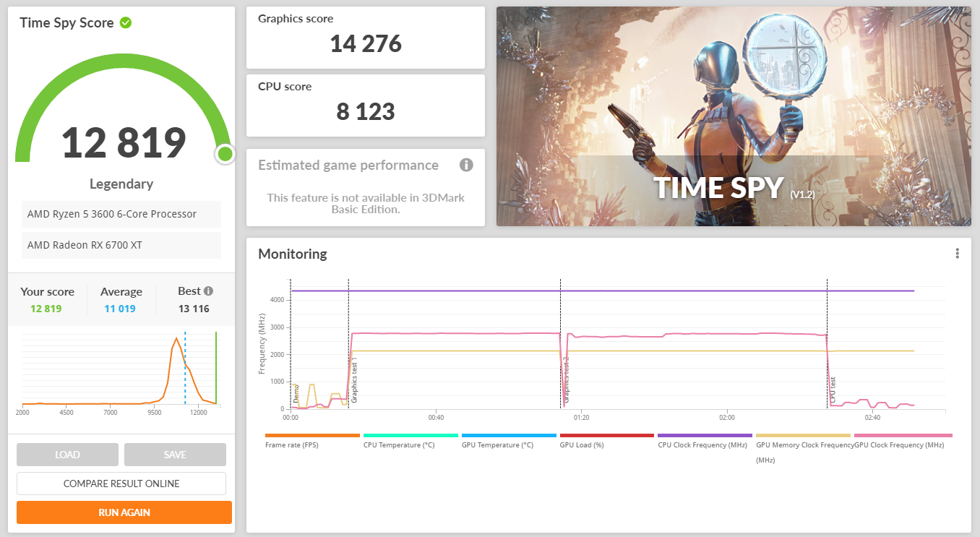This screenshot has width=980, height=537.
Task: Click the orange score distribution curve peak
Action: click(x=176, y=338)
